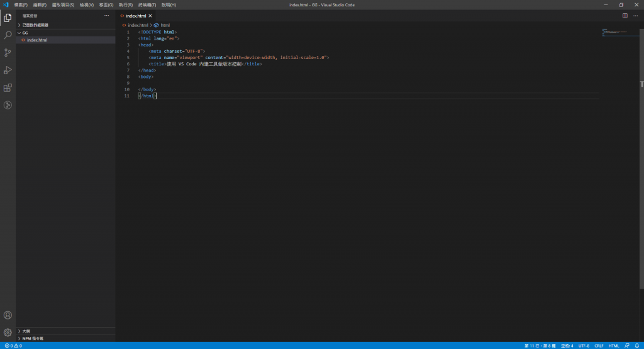Click the feedback icon in status bar
The width and height of the screenshot is (644, 349).
[627, 346]
